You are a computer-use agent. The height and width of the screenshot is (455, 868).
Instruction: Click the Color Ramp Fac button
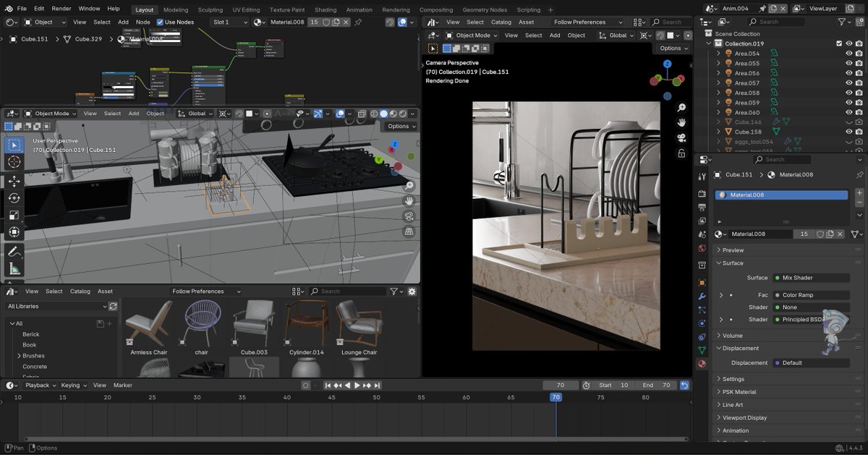click(x=810, y=295)
